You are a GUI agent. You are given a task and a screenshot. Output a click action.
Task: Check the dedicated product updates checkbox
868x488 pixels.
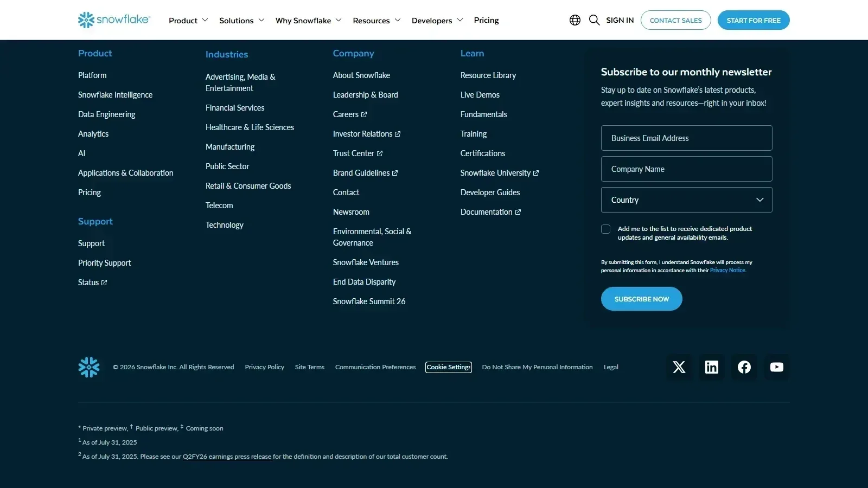[606, 229]
